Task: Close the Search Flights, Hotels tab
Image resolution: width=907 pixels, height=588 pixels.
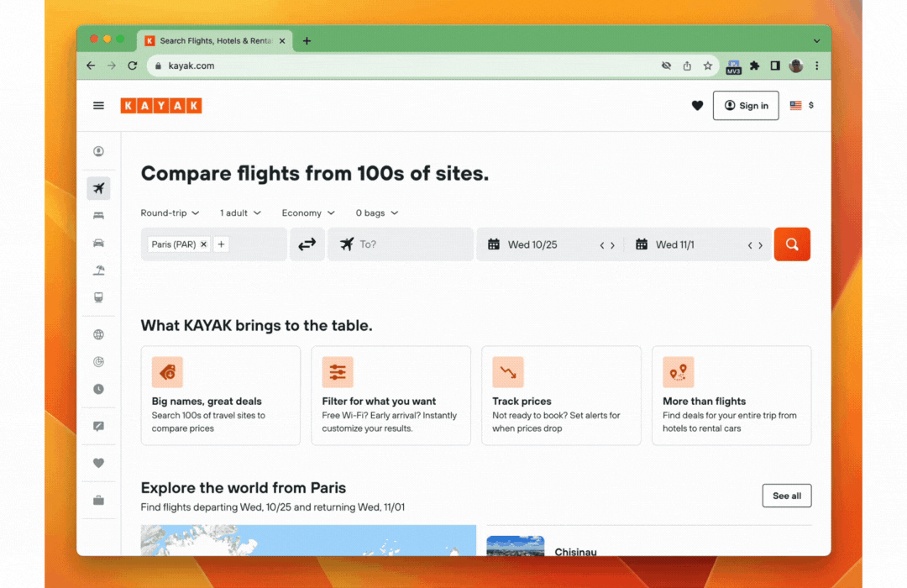Action: 282,40
